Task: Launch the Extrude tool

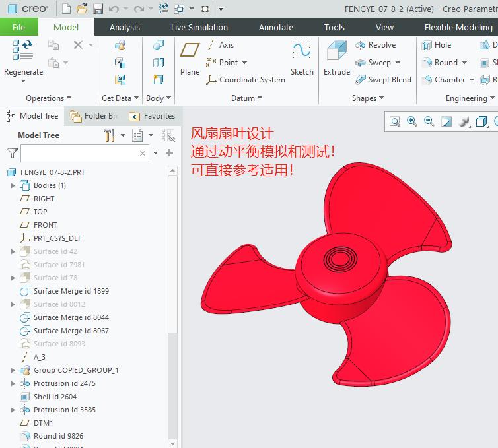Action: click(x=337, y=59)
